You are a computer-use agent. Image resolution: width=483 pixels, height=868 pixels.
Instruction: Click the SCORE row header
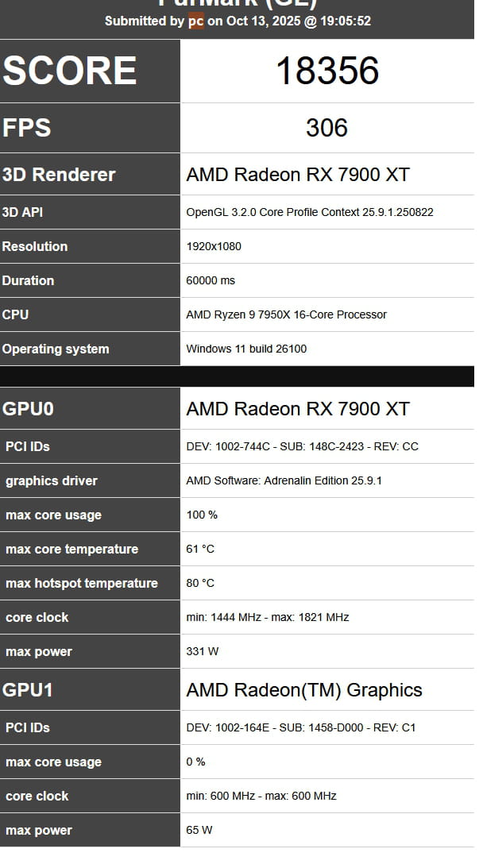tap(70, 71)
